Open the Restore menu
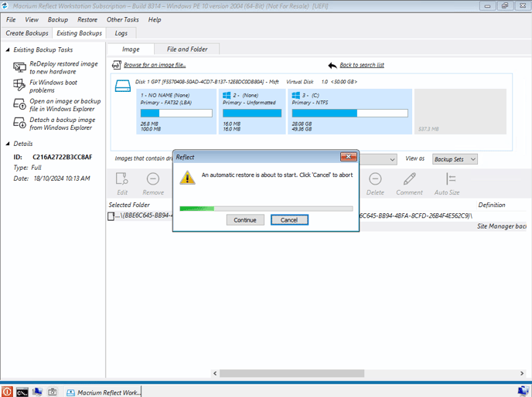 [87, 19]
